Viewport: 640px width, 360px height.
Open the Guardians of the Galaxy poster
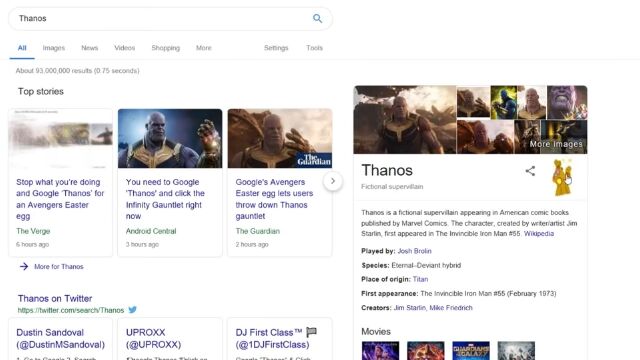471,351
